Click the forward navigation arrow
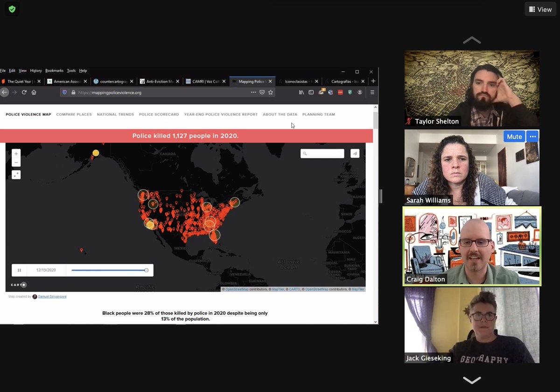 (x=14, y=92)
